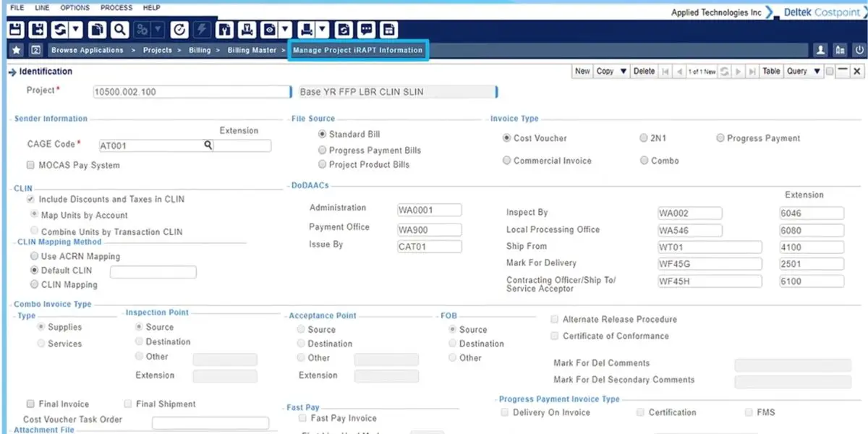This screenshot has width=868, height=434.
Task: Click the Billing Master breadcrumb link
Action: (252, 51)
